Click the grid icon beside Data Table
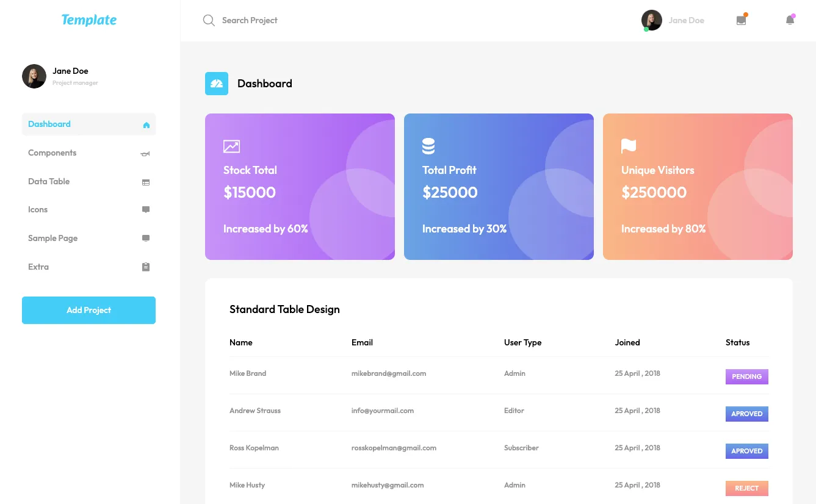 click(145, 181)
